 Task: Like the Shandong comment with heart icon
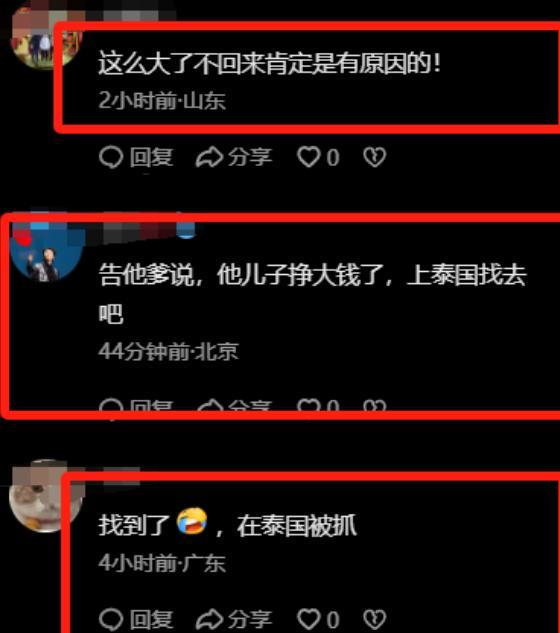(309, 157)
